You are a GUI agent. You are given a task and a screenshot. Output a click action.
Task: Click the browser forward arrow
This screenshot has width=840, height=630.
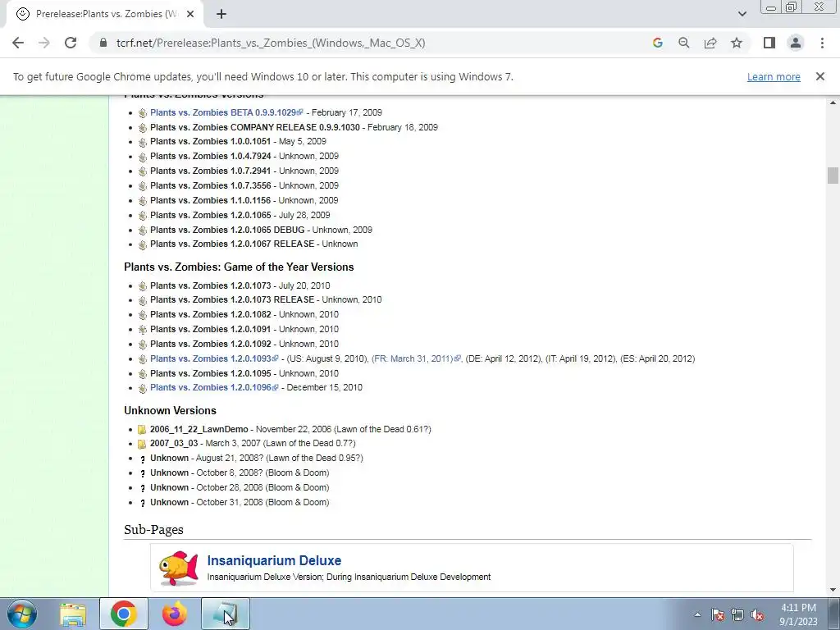coord(44,43)
